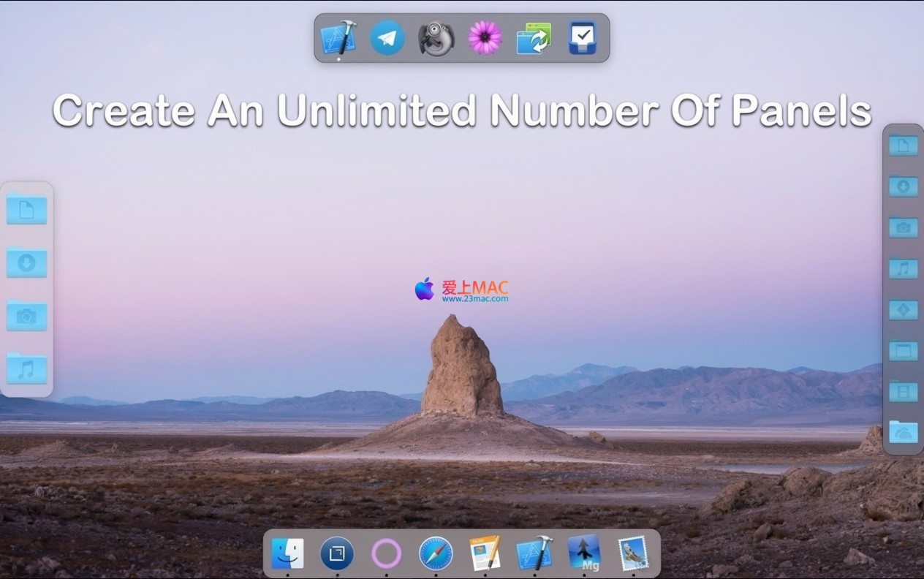This screenshot has height=579, width=924.
Task: Launch Safari from the bottom dock
Action: pyautogui.click(x=436, y=553)
